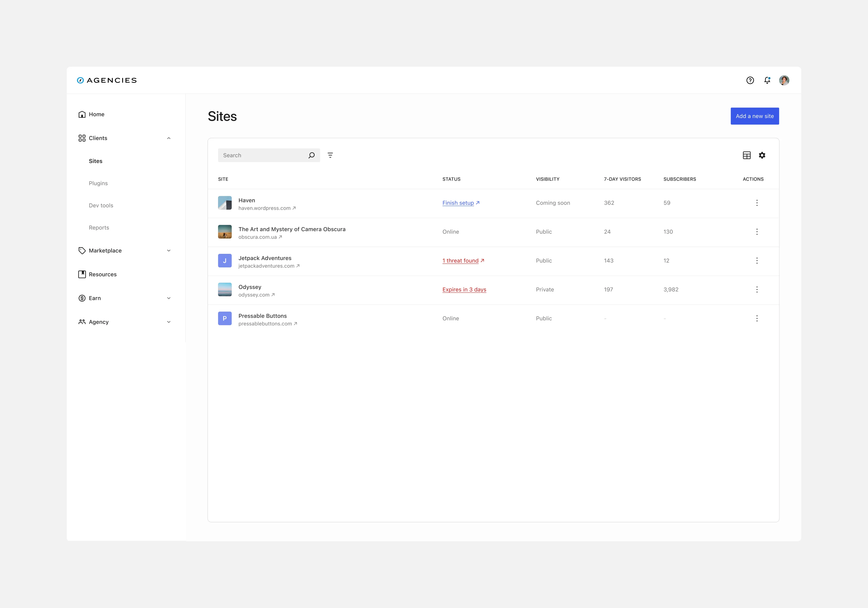Click the table view icon above the list
868x608 pixels.
747,155
